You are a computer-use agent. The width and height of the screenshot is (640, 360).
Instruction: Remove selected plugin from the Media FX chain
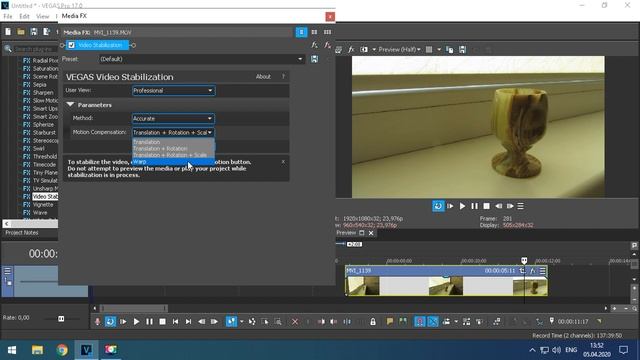tap(327, 45)
